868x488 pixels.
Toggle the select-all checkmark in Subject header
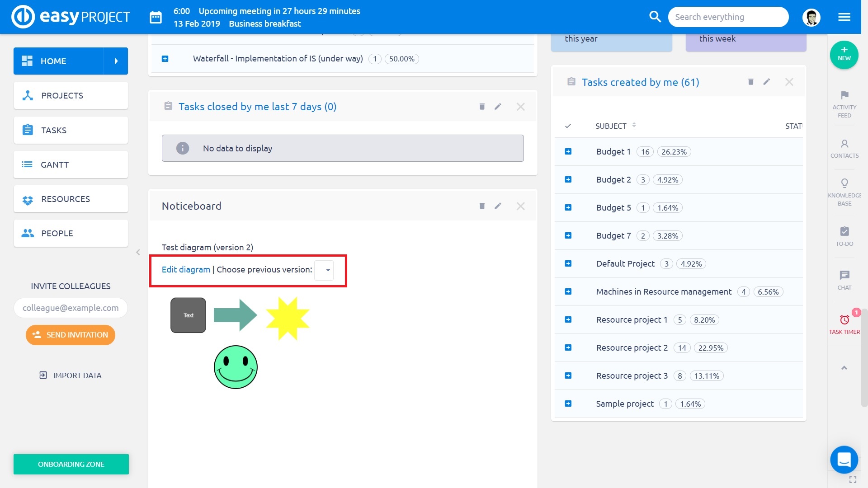click(568, 126)
